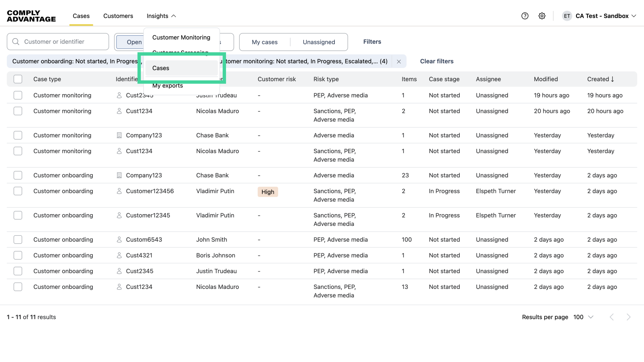Image resolution: width=644 pixels, height=362 pixels.
Task: Collapse the Insights dropdown menu
Action: tap(161, 16)
